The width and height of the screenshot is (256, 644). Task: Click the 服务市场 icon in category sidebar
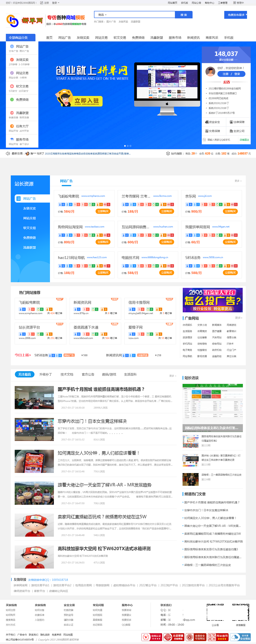12,140
